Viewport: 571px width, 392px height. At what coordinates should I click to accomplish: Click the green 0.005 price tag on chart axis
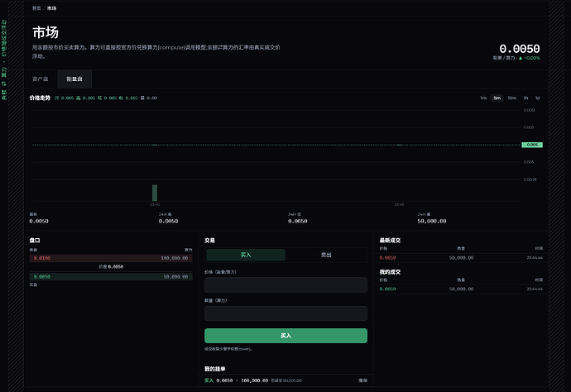pyautogui.click(x=532, y=145)
